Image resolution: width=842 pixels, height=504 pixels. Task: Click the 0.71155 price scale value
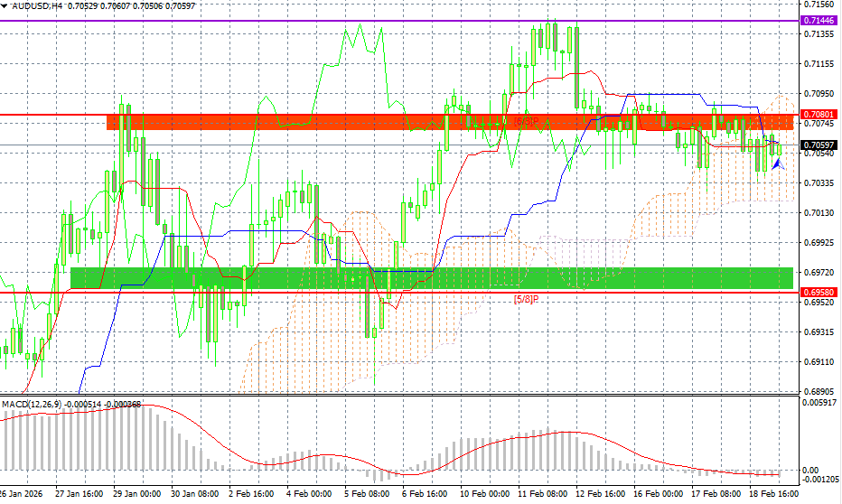pyautogui.click(x=819, y=64)
